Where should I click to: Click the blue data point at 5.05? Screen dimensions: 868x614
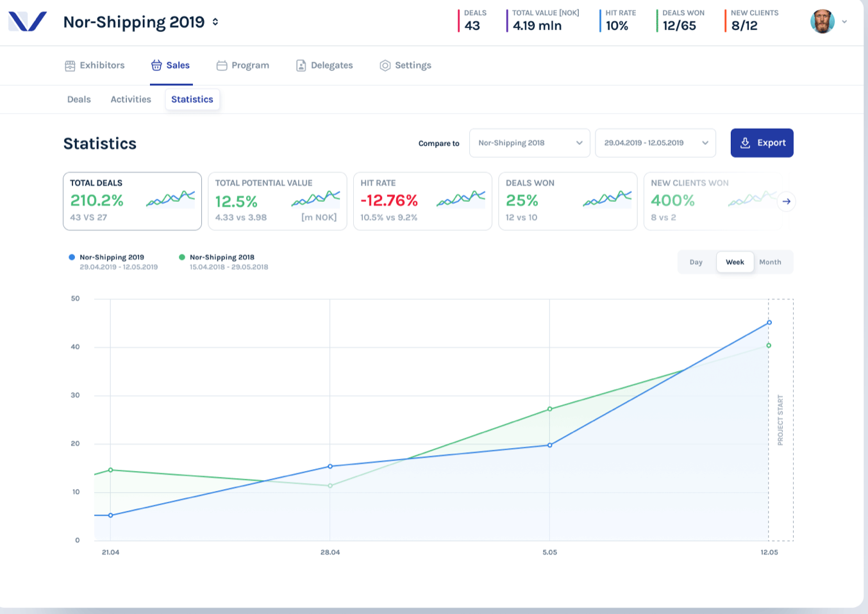click(x=550, y=445)
